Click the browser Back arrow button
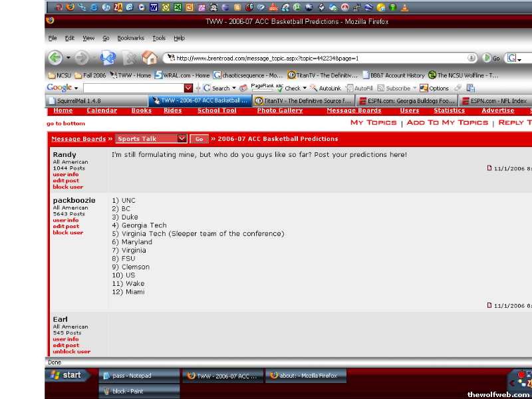The width and height of the screenshot is (532, 399). [x=55, y=58]
